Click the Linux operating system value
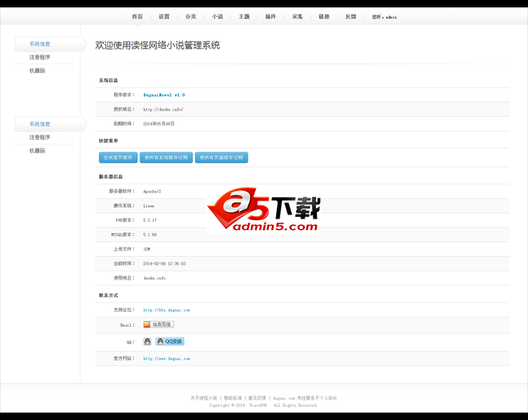This screenshot has width=528, height=420. coord(149,206)
